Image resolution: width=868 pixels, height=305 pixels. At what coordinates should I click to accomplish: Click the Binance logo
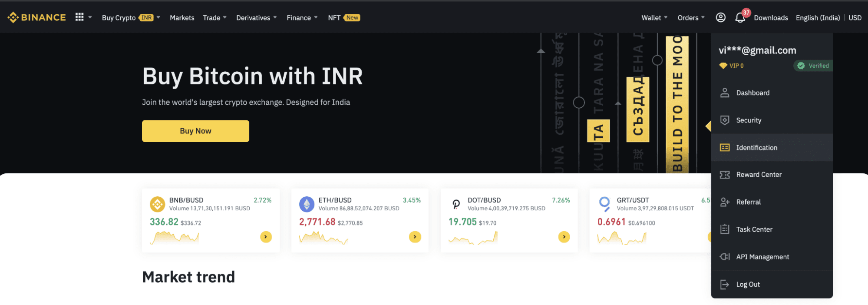pyautogui.click(x=37, y=17)
